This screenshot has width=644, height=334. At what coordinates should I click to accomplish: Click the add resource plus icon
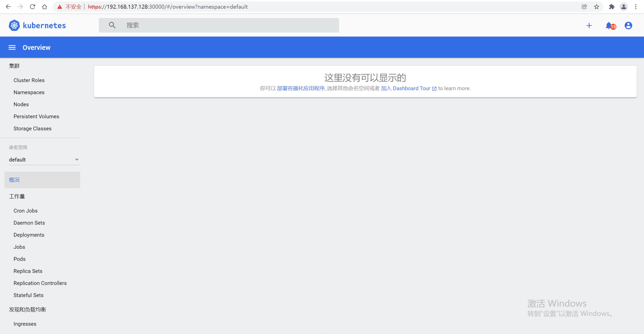(590, 25)
